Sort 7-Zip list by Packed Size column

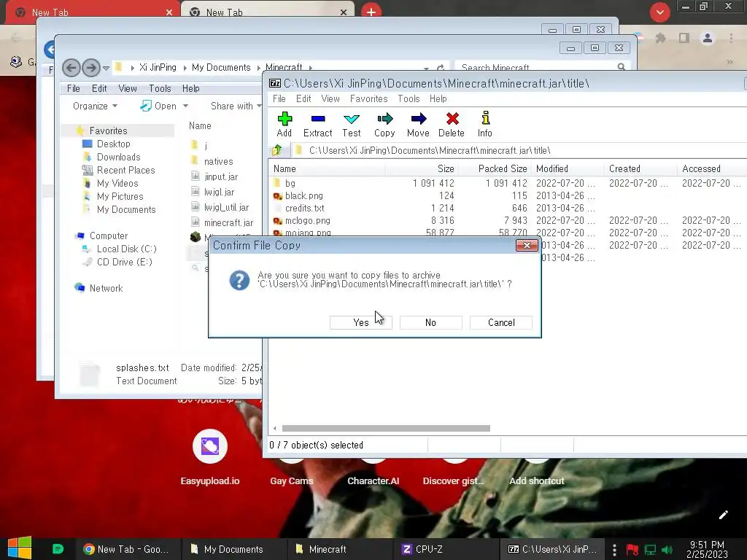click(495, 168)
